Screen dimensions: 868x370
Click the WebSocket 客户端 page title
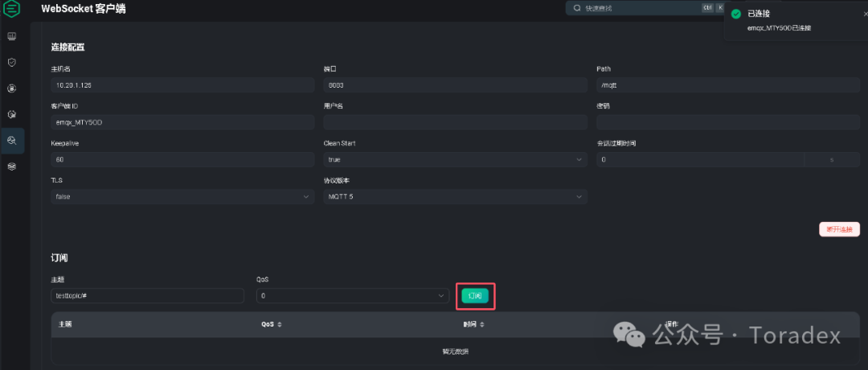pyautogui.click(x=83, y=8)
